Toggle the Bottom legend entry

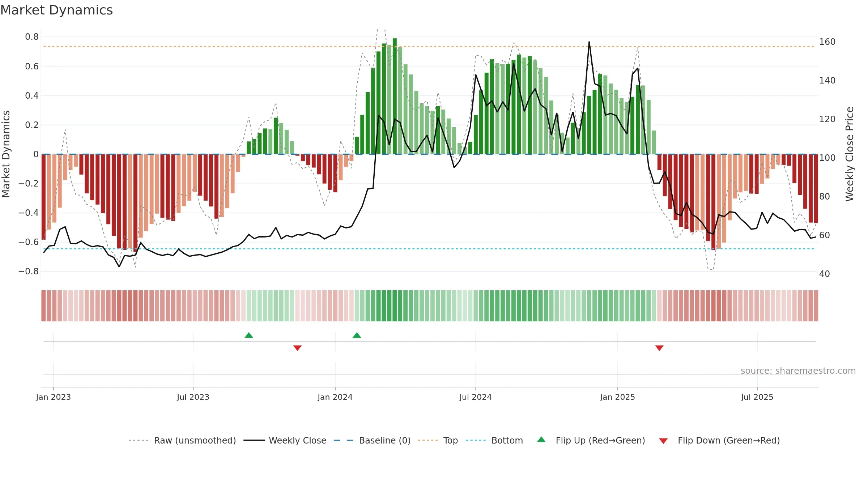click(x=494, y=440)
